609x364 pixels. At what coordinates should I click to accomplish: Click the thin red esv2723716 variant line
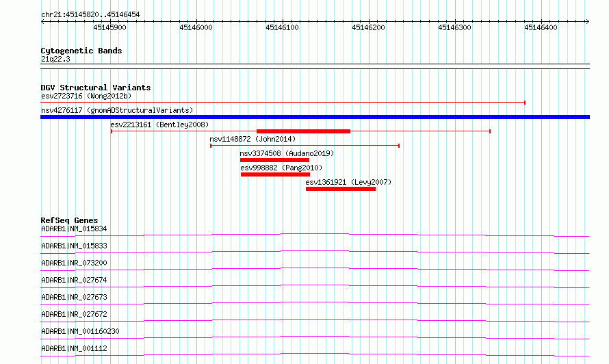coord(283,103)
